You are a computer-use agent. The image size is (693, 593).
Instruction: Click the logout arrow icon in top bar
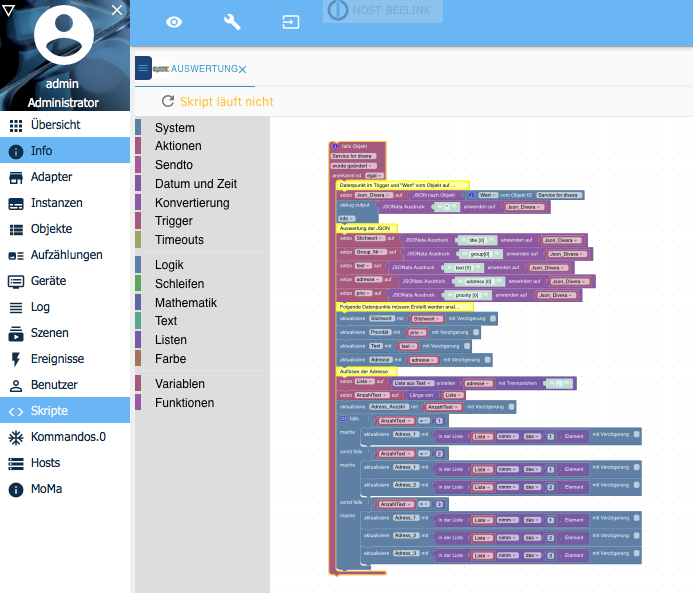(290, 22)
